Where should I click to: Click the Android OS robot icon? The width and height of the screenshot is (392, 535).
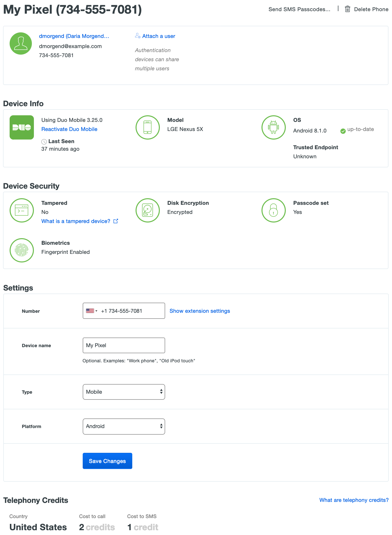click(273, 127)
